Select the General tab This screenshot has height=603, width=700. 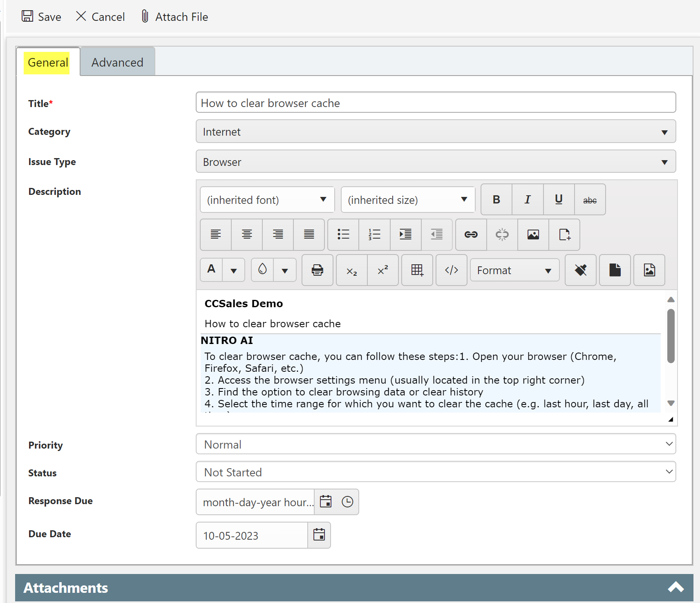point(48,63)
